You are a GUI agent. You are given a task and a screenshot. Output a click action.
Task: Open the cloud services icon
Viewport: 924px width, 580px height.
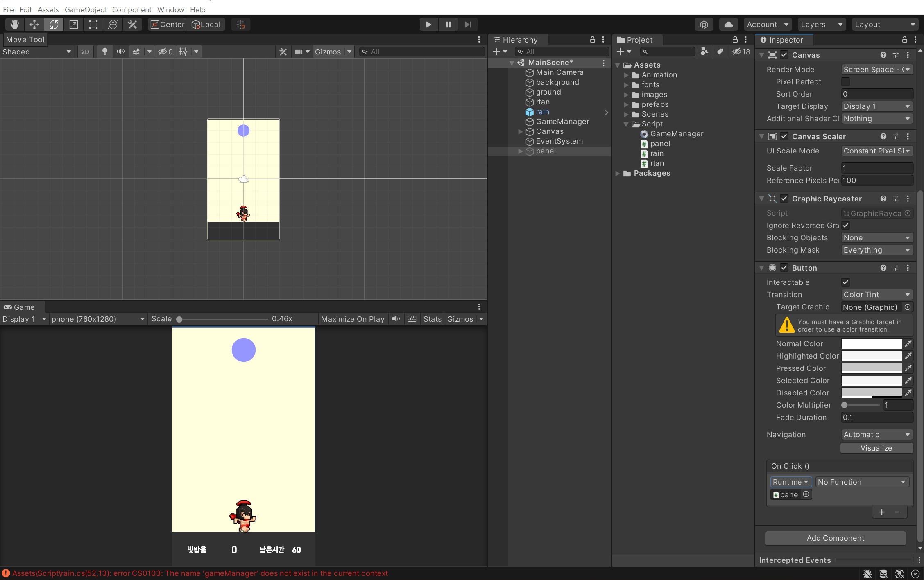[x=728, y=25]
